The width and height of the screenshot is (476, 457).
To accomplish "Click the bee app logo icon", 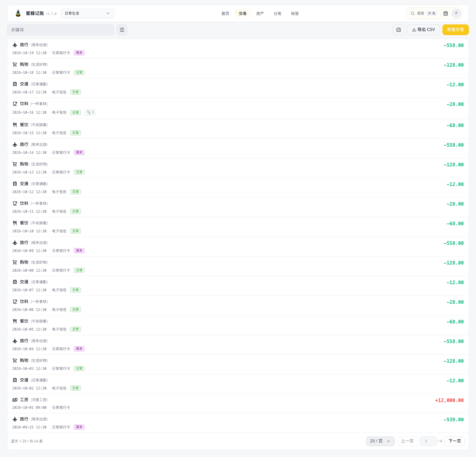I will 18,13.
